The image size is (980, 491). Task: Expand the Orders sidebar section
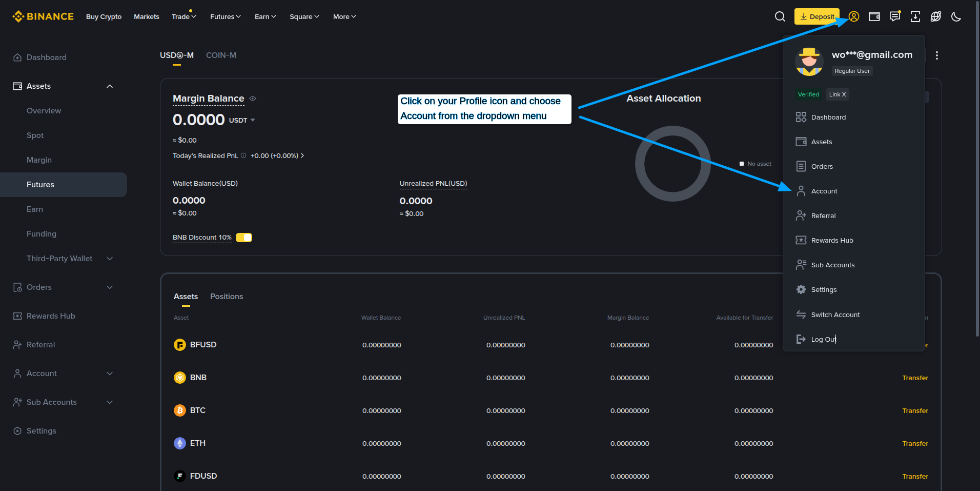pyautogui.click(x=110, y=287)
